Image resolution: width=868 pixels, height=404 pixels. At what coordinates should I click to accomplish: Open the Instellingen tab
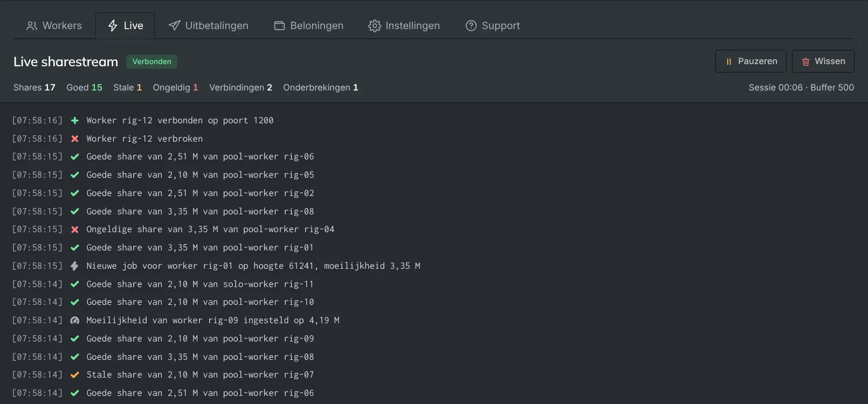[x=404, y=26]
